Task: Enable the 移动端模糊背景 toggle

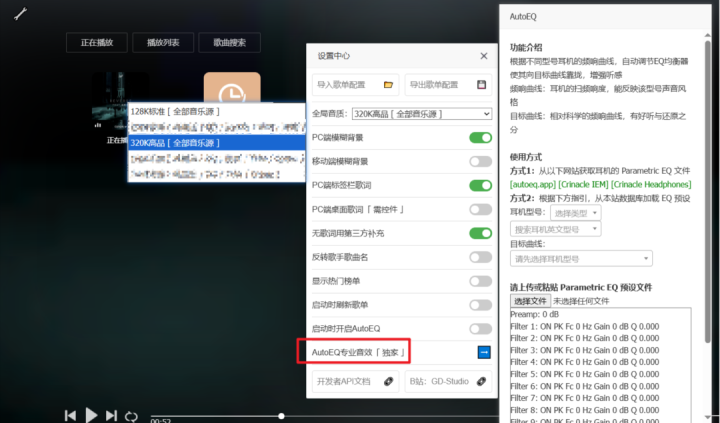Action: (480, 162)
